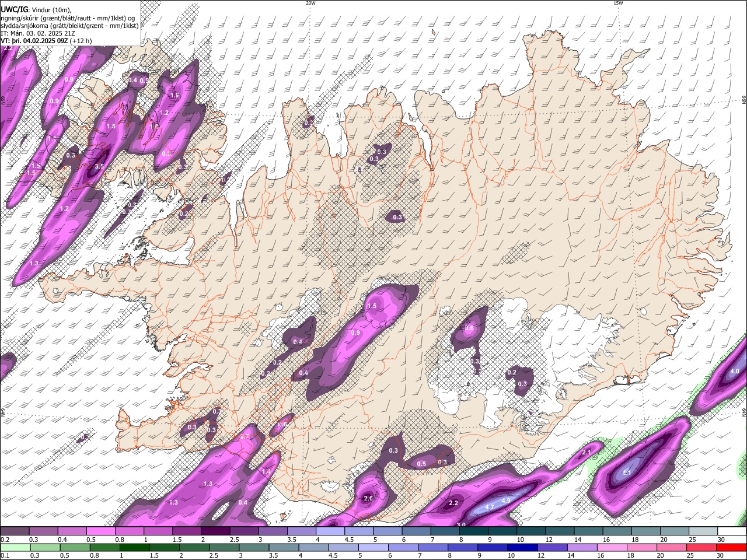
Task: Pick lower legend bright red swatch starting at 30
Action: pos(732,547)
